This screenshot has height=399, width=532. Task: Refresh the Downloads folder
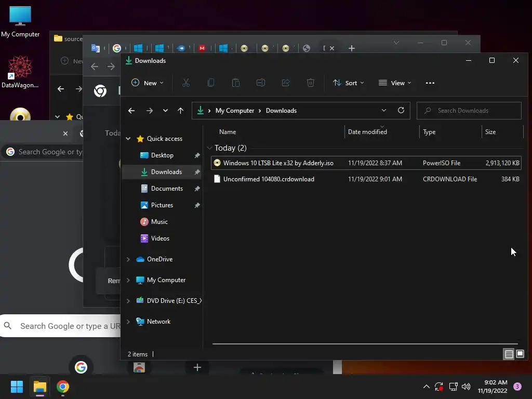pyautogui.click(x=401, y=110)
